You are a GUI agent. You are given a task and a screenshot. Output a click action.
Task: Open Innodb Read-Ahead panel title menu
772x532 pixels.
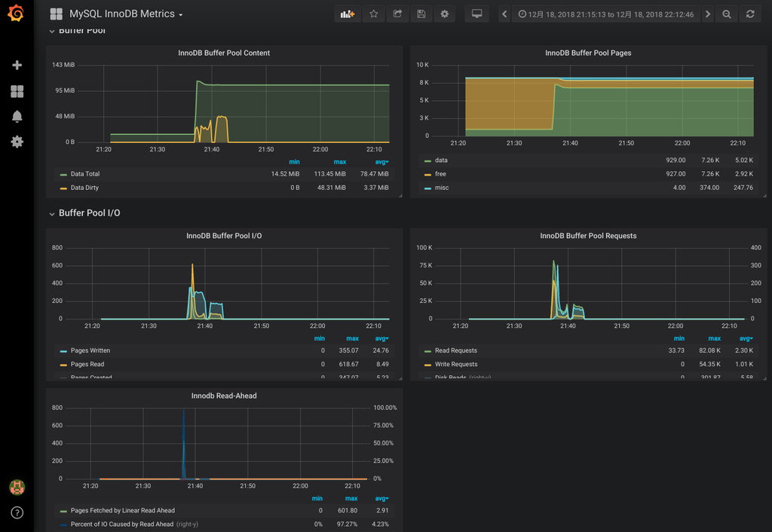(224, 396)
